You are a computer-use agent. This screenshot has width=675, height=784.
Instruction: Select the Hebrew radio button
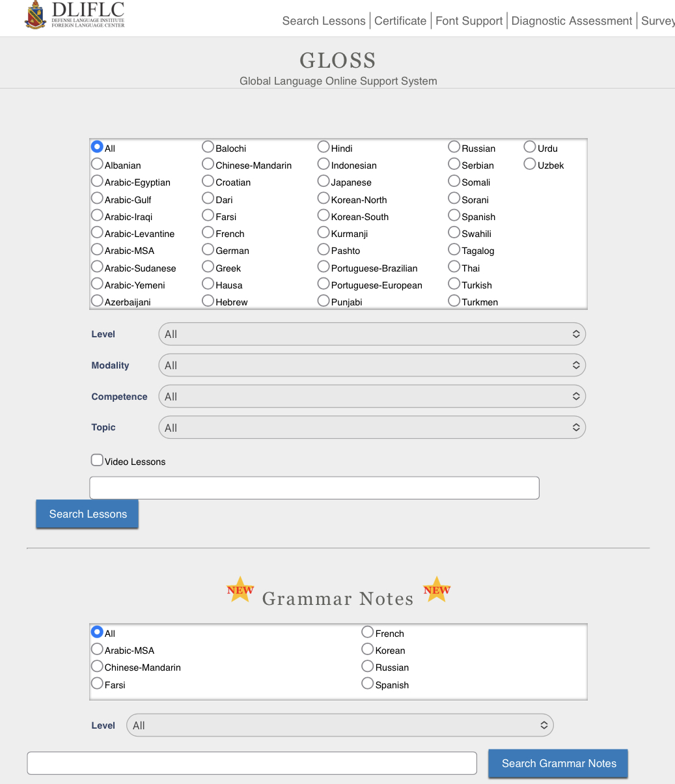click(208, 301)
